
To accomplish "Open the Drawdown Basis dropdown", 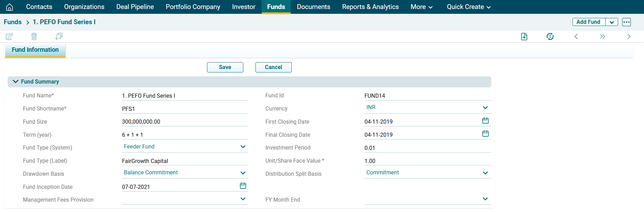I will [x=243, y=173].
